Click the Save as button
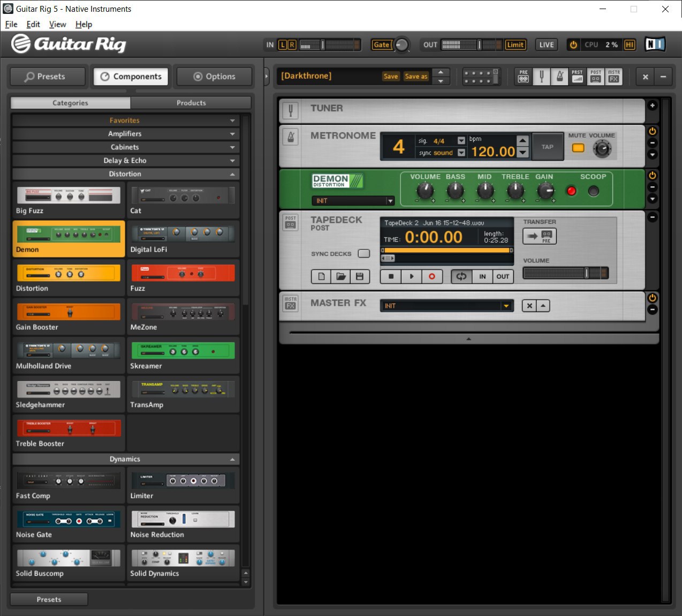 pos(416,77)
